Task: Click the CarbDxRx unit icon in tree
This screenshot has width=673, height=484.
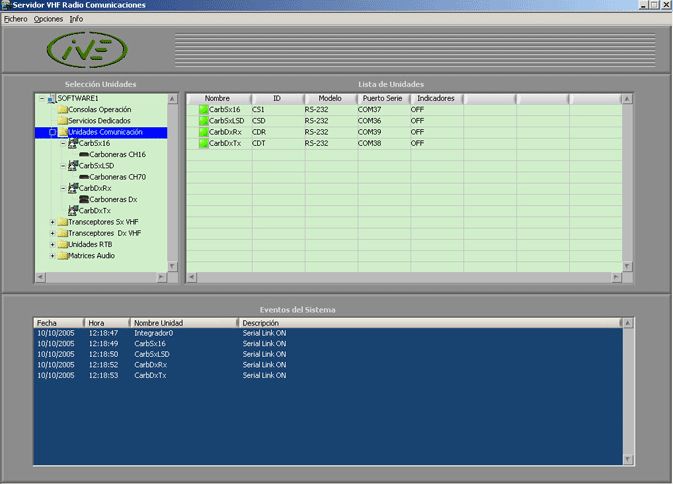Action: [73, 188]
